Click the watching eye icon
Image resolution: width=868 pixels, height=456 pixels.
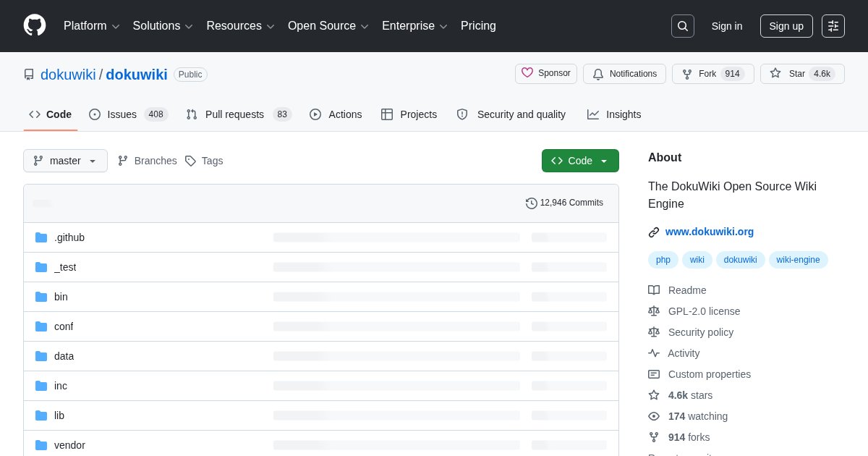coord(654,416)
